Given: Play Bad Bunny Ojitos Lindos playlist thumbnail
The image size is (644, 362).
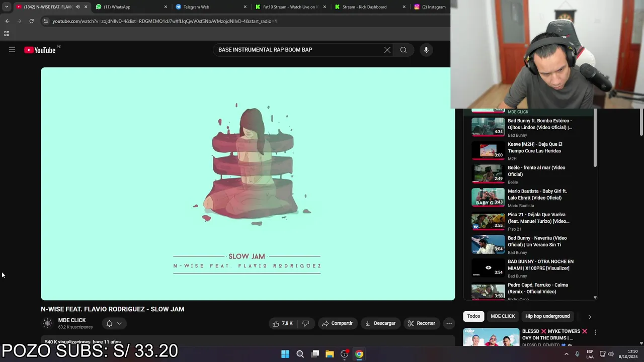Looking at the screenshot, I should pos(488,127).
